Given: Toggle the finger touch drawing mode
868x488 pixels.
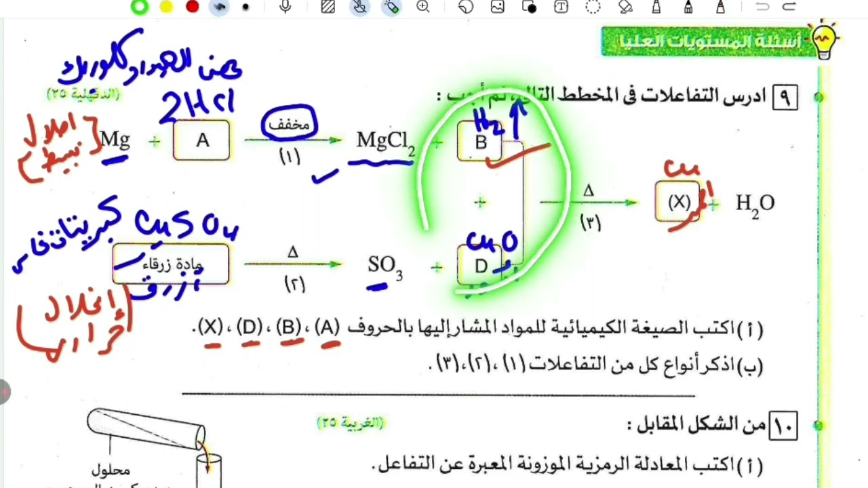Looking at the screenshot, I should click(x=360, y=7).
